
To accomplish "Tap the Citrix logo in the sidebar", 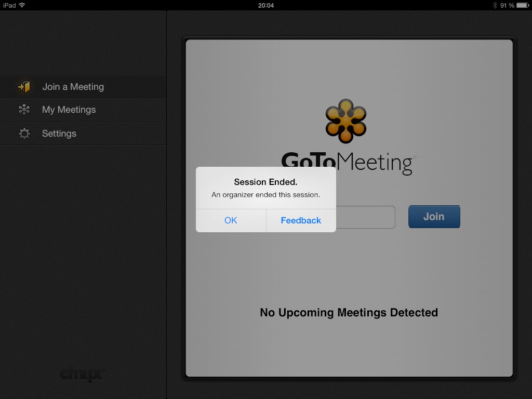I will pos(83,374).
